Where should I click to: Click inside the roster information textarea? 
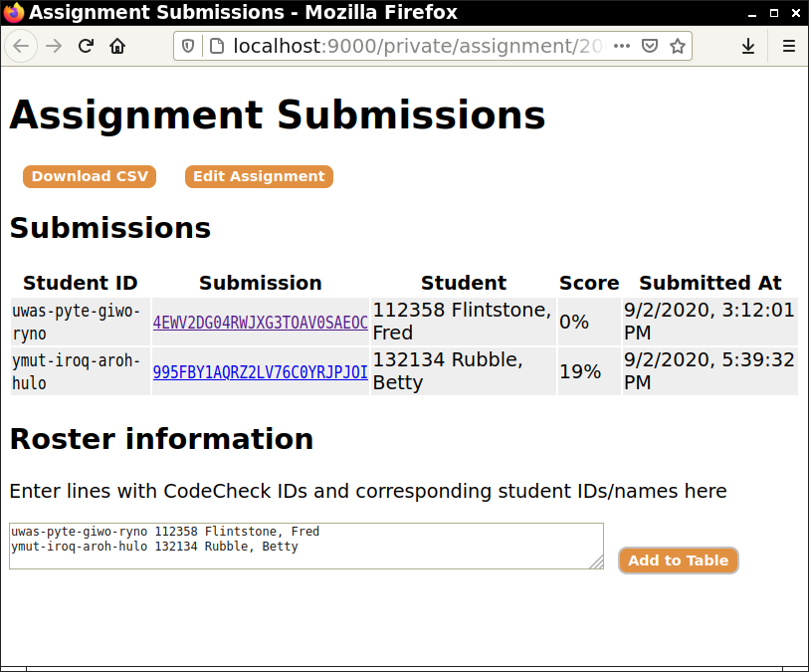[x=299, y=553]
